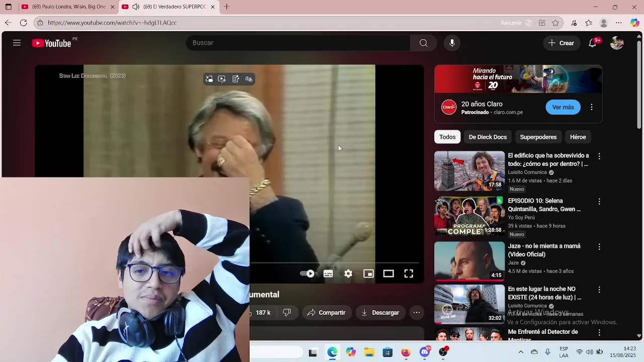644x362 pixels.
Task: Select the Superpoderes filter chip
Action: [538, 137]
